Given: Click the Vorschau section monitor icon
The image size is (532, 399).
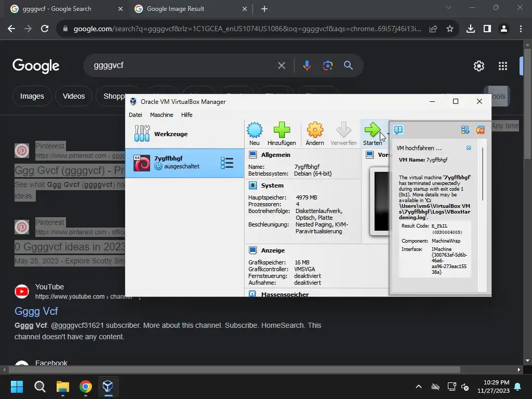Looking at the screenshot, I should click(370, 155).
